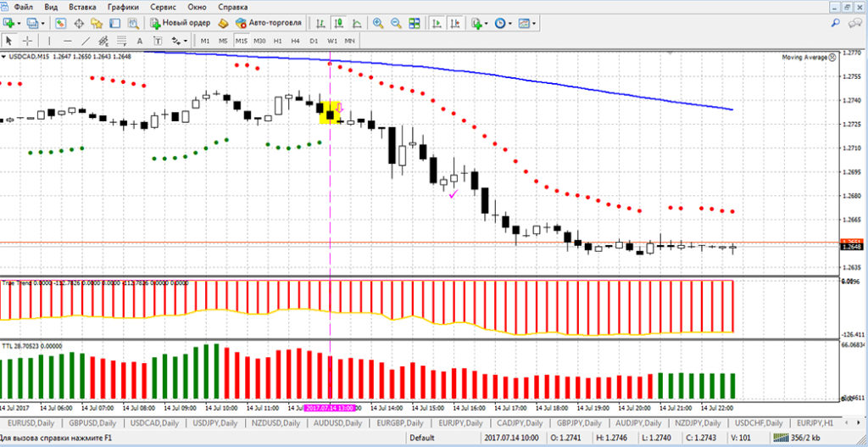Screen dimensions: 868x447
Task: Switch to the GBPJPY,Daily chart tab
Action: 578,422
